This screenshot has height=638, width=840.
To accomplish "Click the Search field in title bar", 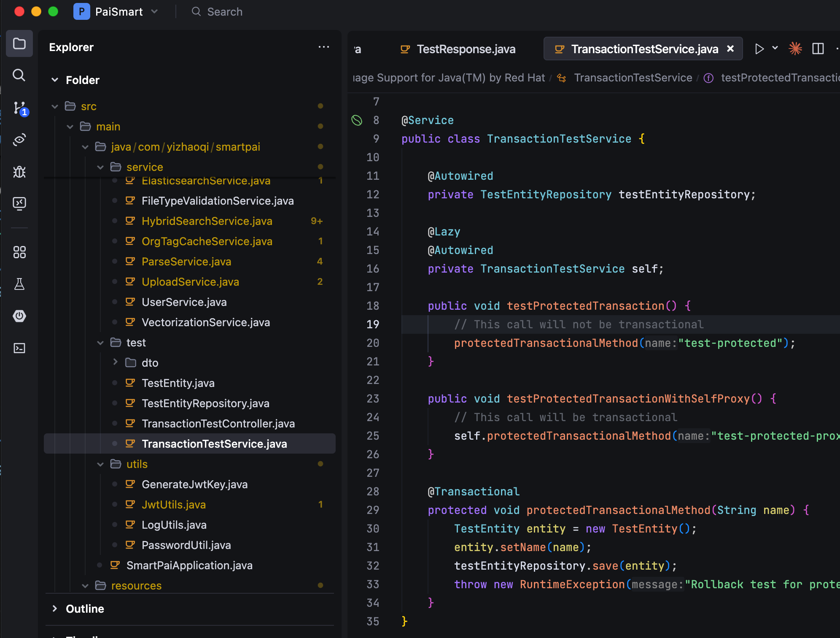I will click(224, 12).
